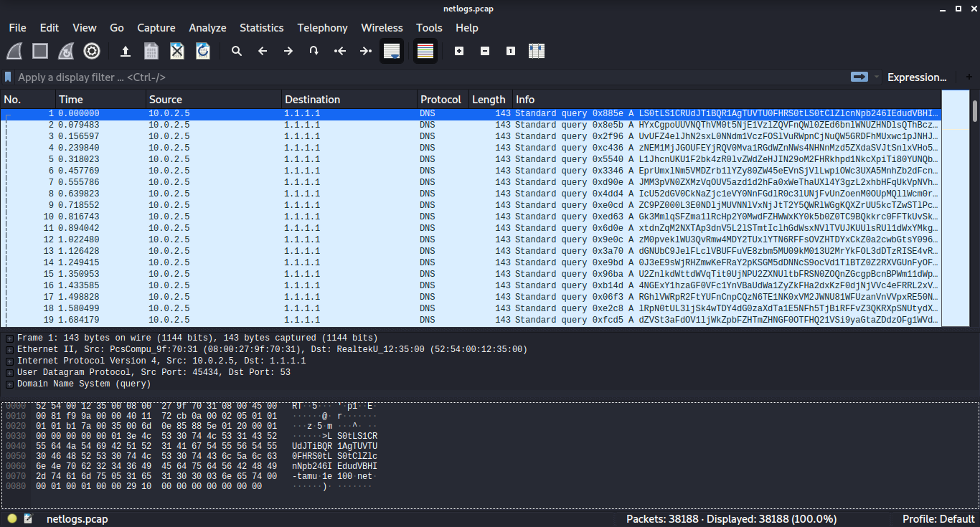Viewport: 980px width, 527px height.
Task: Open capture options gear icon
Action: point(92,51)
